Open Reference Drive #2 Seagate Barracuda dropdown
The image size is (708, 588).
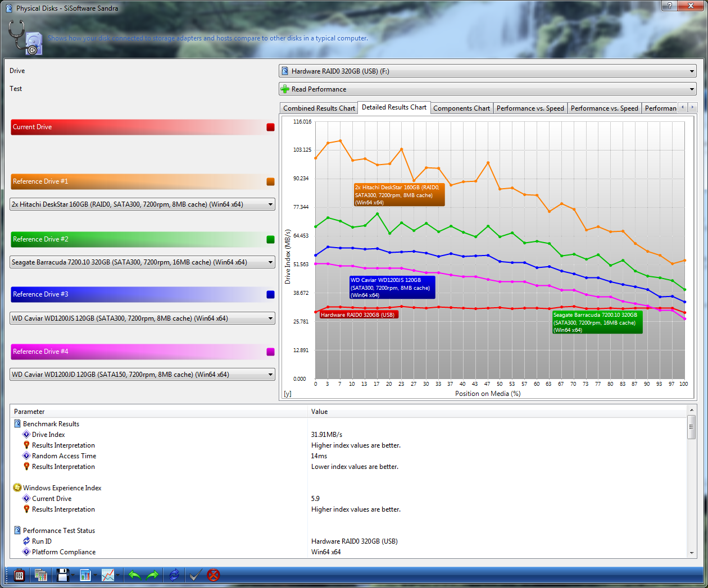143,262
